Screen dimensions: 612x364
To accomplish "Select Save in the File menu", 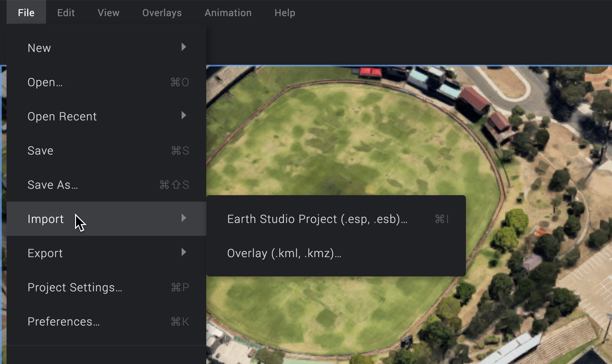I will click(40, 151).
